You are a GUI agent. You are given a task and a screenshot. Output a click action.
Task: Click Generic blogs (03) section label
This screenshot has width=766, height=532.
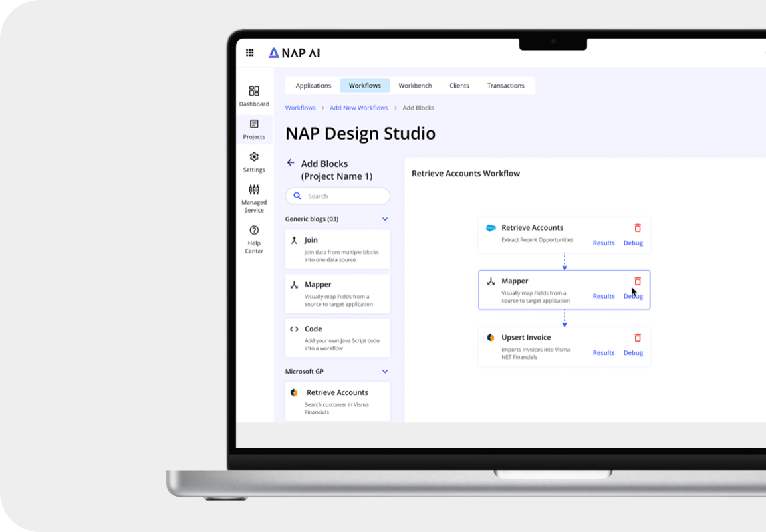312,219
